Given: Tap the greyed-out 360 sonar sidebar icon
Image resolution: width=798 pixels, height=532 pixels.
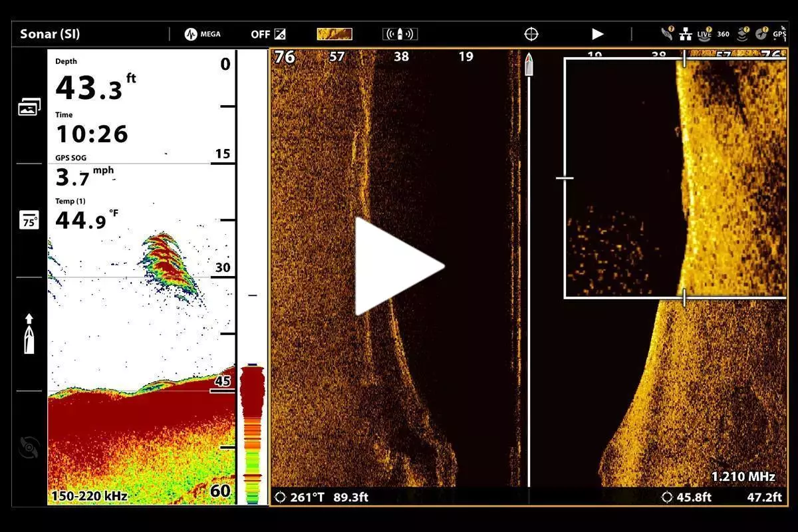Looking at the screenshot, I should 29,448.
